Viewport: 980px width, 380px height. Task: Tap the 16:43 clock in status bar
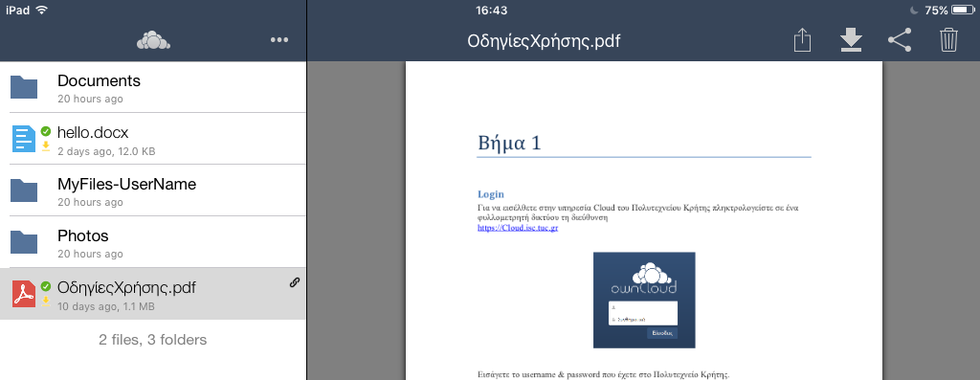click(491, 10)
